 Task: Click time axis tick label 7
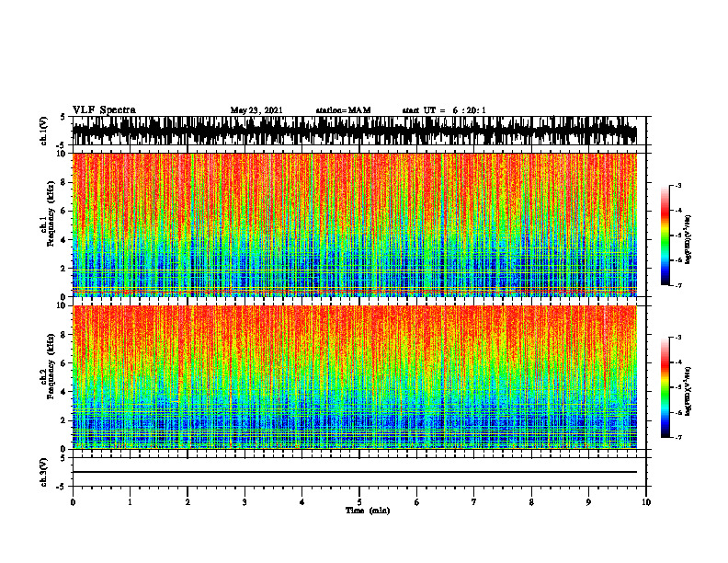pos(474,502)
